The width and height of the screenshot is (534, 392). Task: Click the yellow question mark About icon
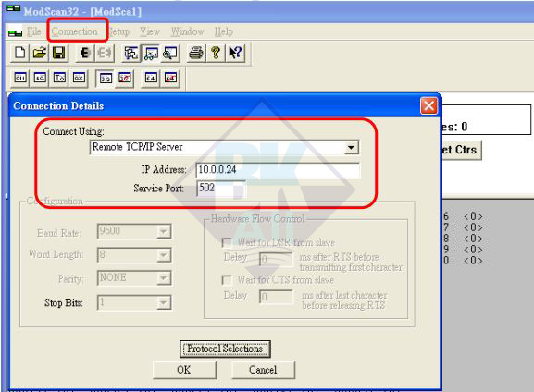point(216,53)
